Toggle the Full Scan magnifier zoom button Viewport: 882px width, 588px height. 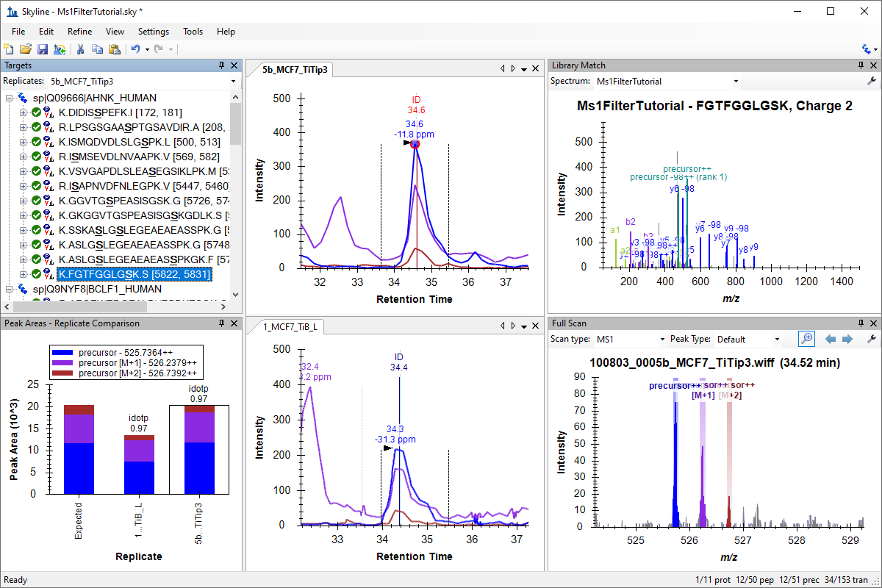pyautogui.click(x=806, y=339)
